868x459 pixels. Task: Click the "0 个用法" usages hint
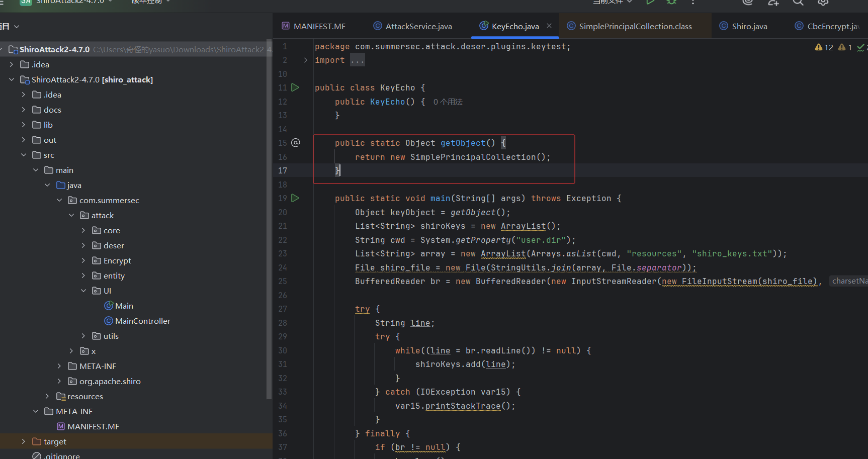pos(448,102)
